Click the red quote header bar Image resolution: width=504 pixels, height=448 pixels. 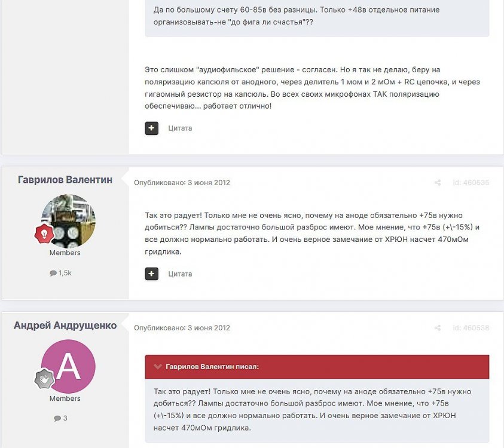[317, 367]
